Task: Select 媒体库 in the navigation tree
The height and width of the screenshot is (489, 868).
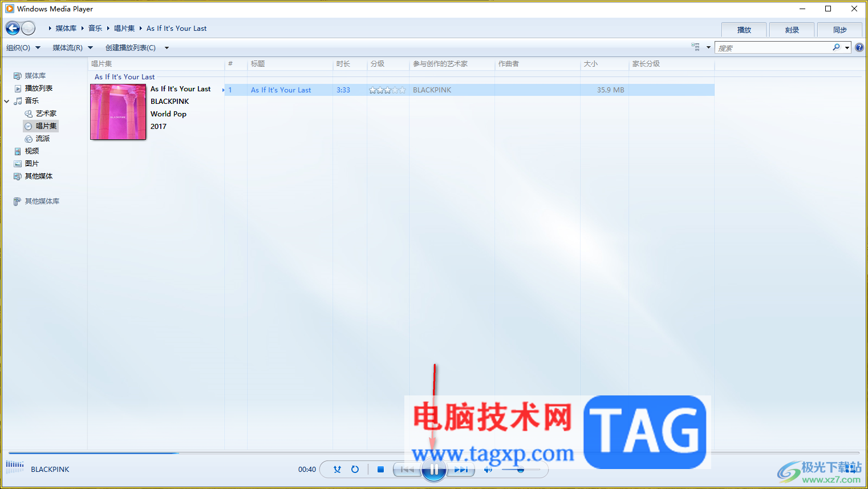Action: tap(35, 75)
